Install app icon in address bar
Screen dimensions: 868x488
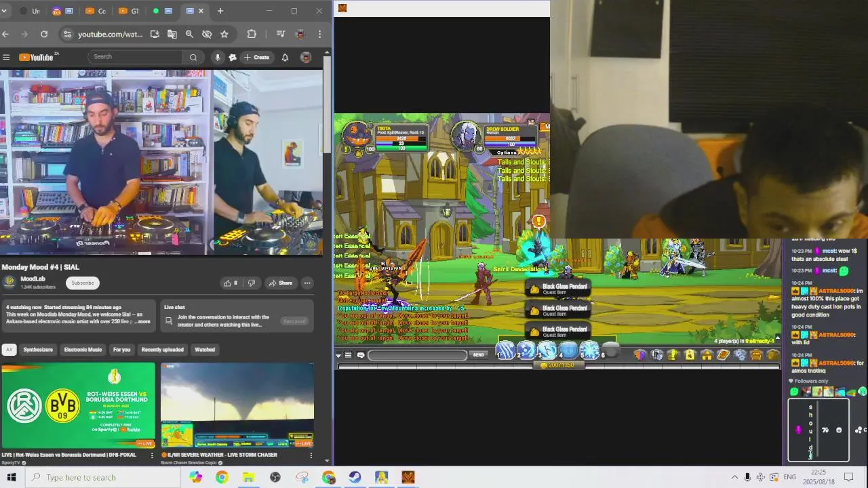(155, 34)
